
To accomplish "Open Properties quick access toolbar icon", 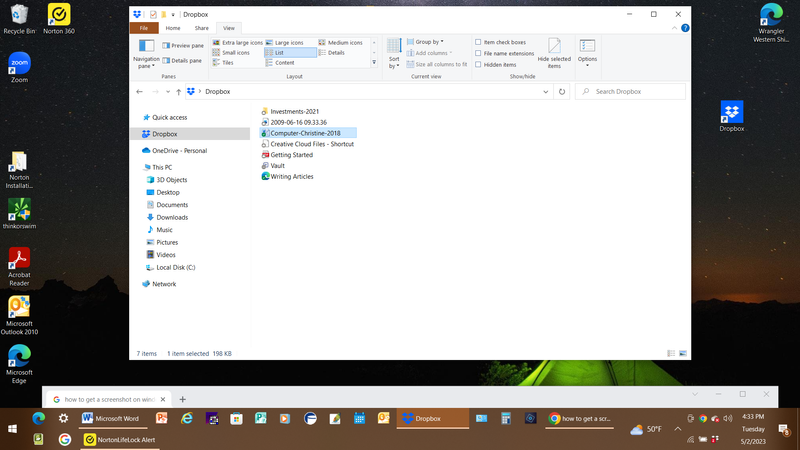I will [x=153, y=14].
